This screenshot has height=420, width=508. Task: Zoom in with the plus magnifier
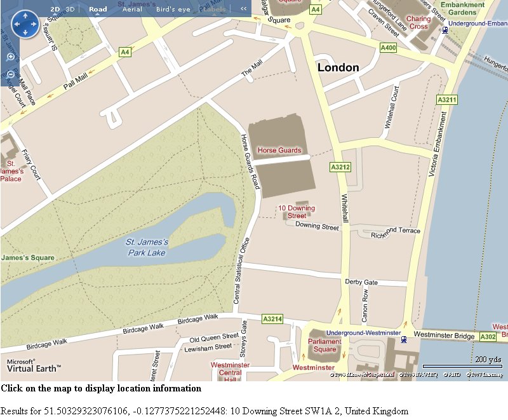pos(10,57)
